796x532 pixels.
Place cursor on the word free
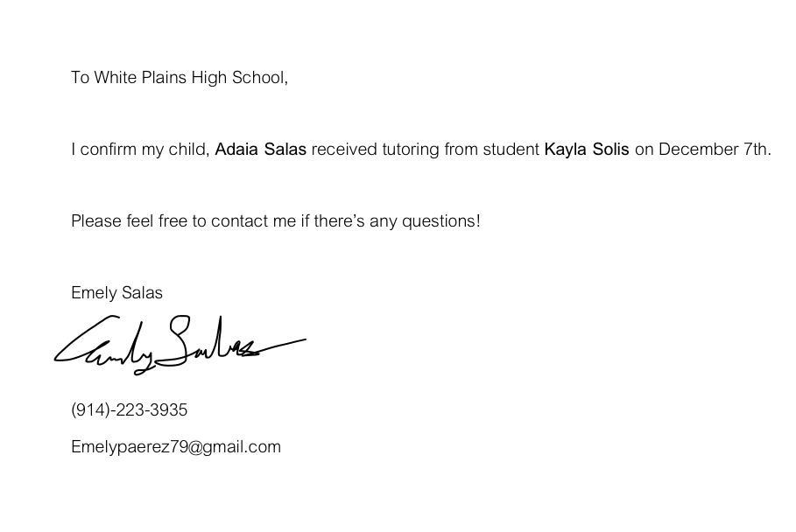[173, 221]
